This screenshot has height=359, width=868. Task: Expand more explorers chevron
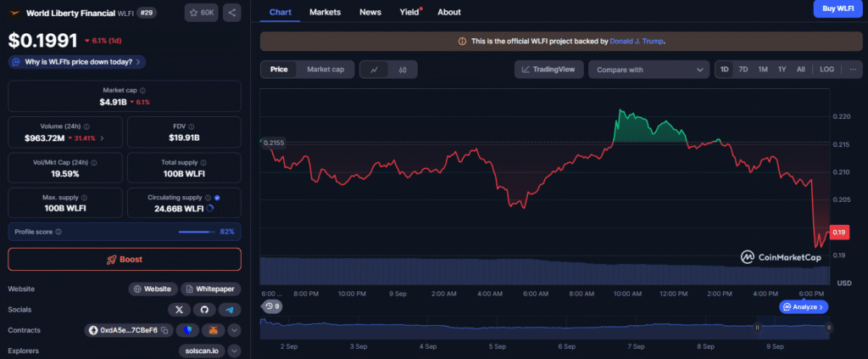point(234,351)
